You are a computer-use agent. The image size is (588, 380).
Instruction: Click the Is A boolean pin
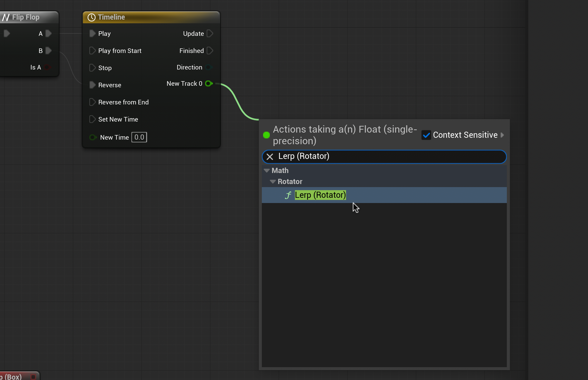pos(47,67)
